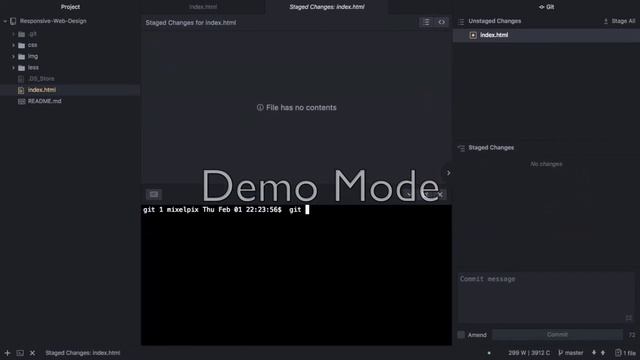Enable the Amend checkbox
Screen dimensions: 640x360
click(461, 335)
